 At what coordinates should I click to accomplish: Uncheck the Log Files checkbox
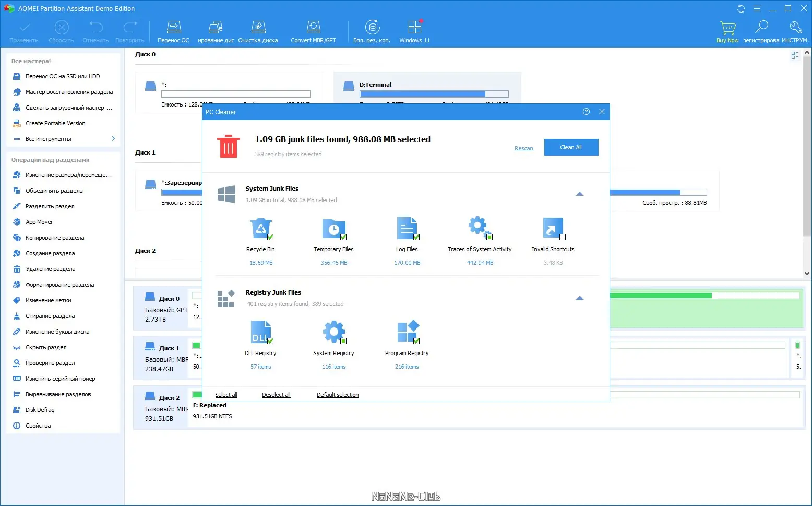[x=416, y=237]
